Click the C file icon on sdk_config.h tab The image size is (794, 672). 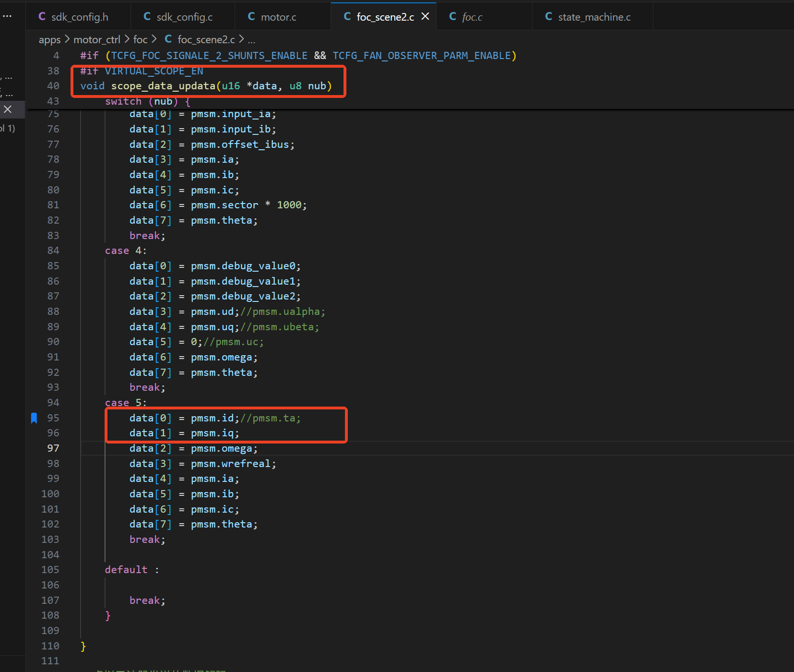click(42, 17)
